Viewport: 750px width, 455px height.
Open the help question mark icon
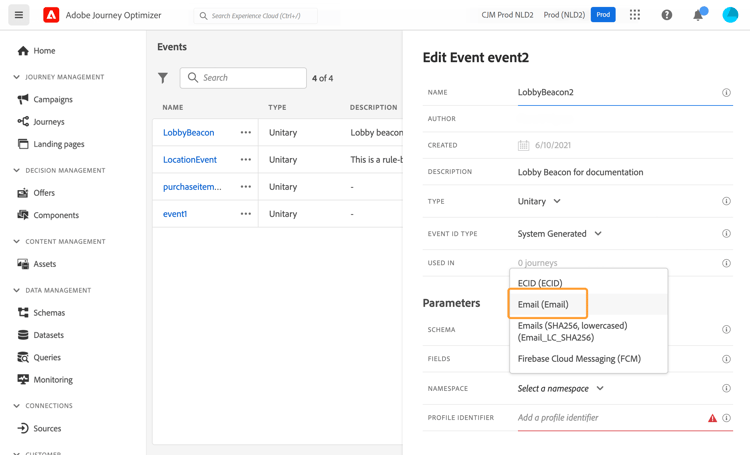(x=667, y=15)
